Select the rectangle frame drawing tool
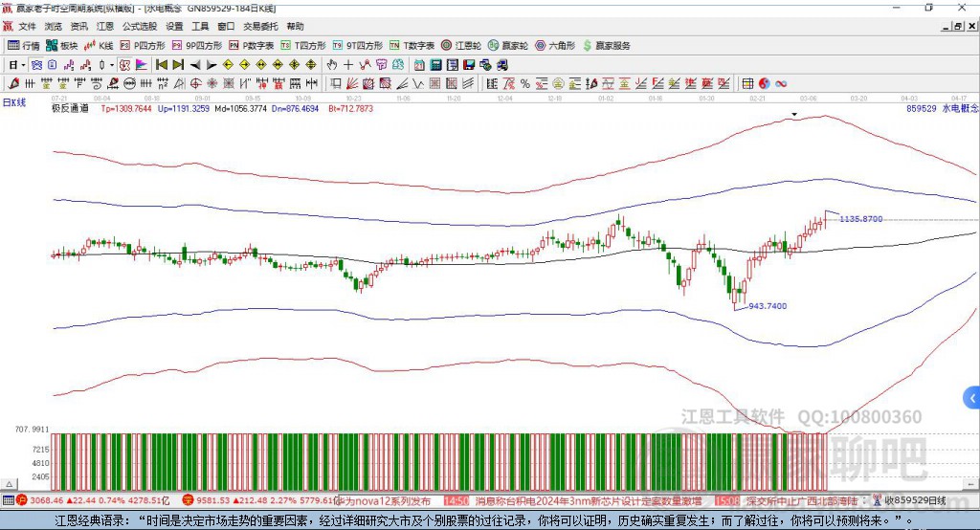Screen dimensions: 980x530 pyautogui.click(x=336, y=84)
